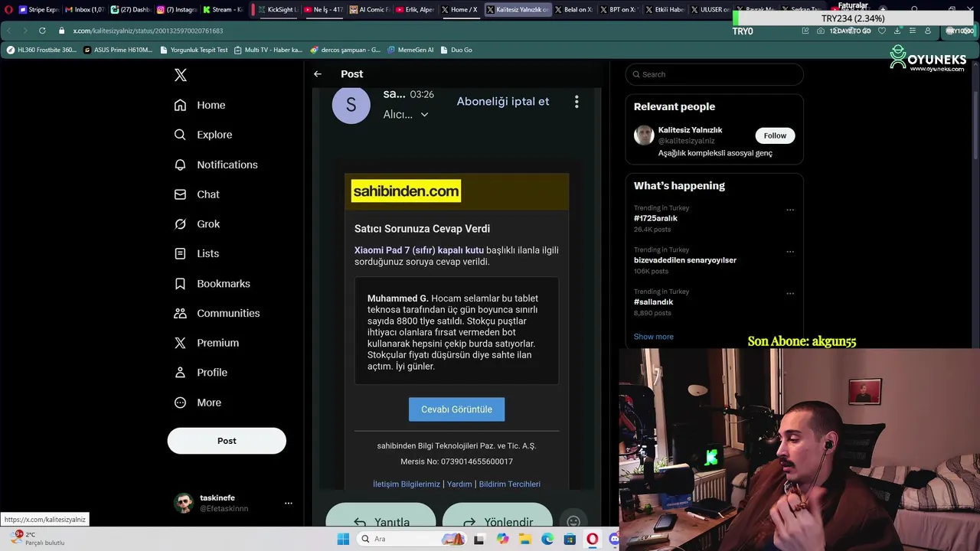This screenshot has height=551, width=980.
Task: Click the white Post button
Action: (x=227, y=441)
